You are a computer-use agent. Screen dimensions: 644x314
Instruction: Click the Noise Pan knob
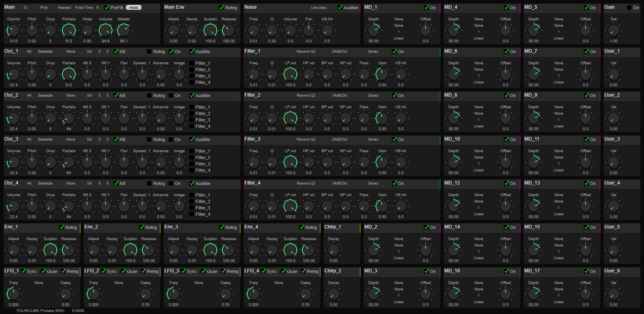tap(309, 30)
